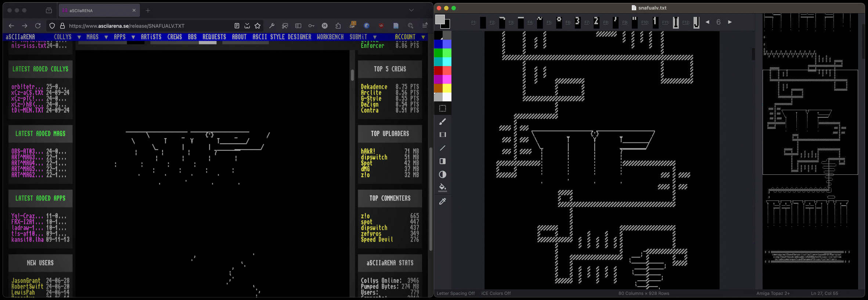This screenshot has height=300, width=868.
Task: Toggle iCE Colors Off in status bar
Action: click(x=496, y=293)
